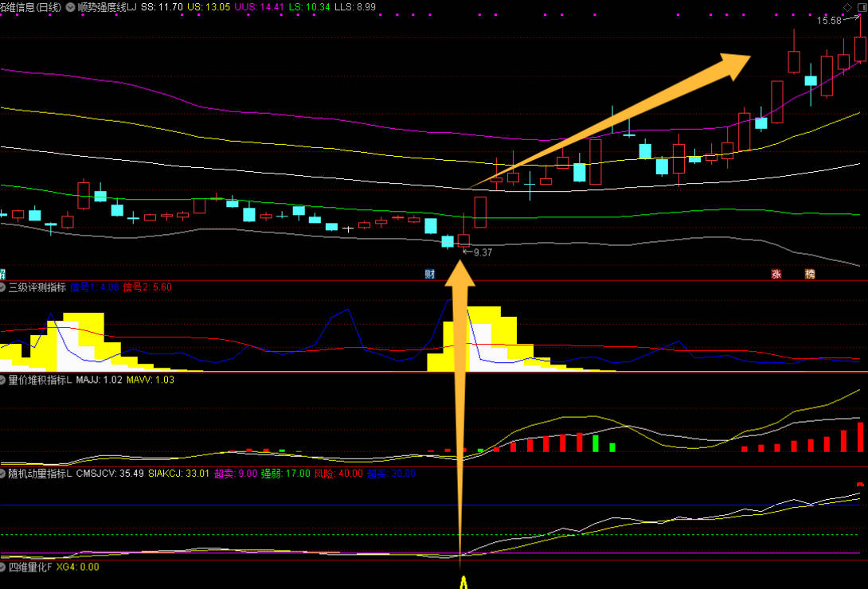The height and width of the screenshot is (589, 868).
Task: Click the diamond icon at top right
Action: (x=847, y=6)
